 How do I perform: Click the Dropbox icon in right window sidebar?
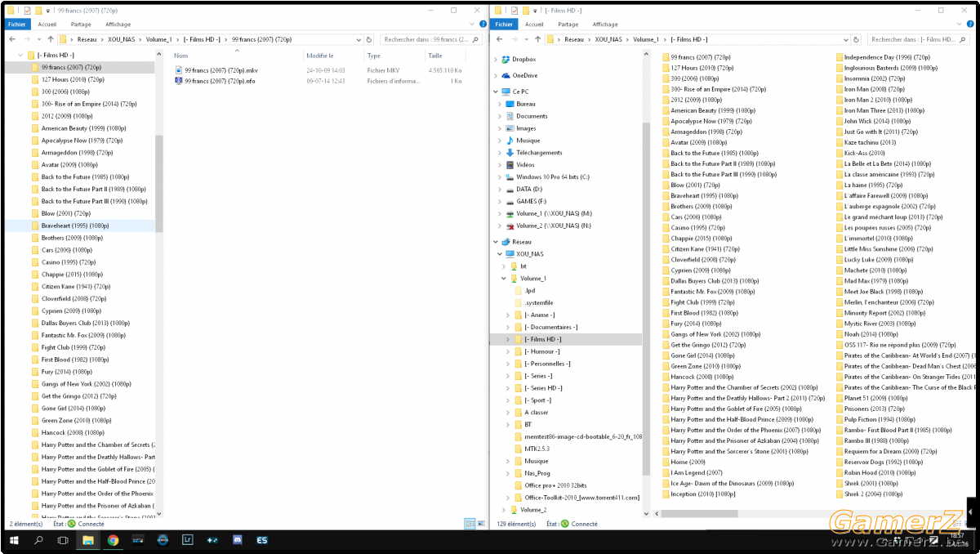(x=506, y=59)
